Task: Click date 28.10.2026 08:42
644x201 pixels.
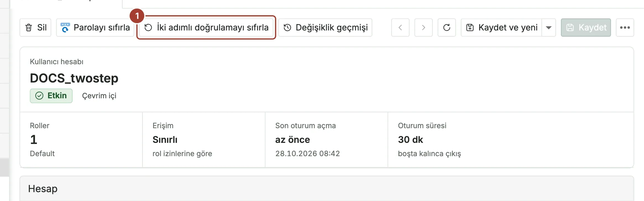Action: pyautogui.click(x=307, y=154)
